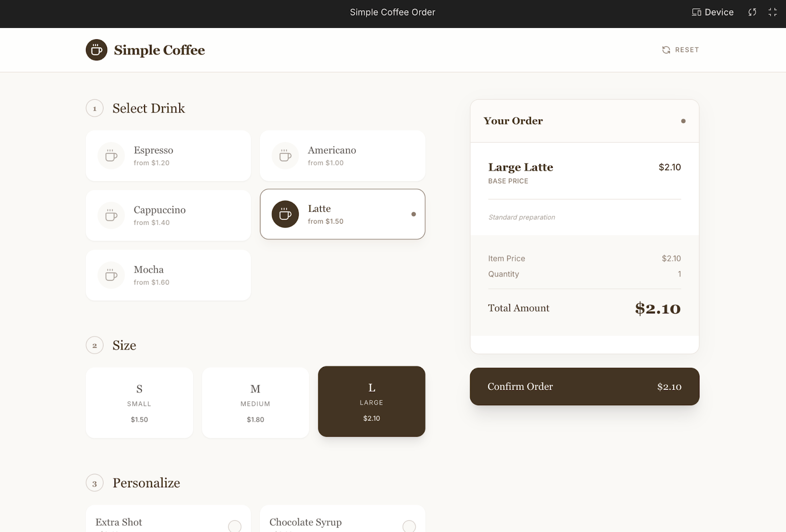
Task: Click the Item Price label
Action: pos(506,258)
